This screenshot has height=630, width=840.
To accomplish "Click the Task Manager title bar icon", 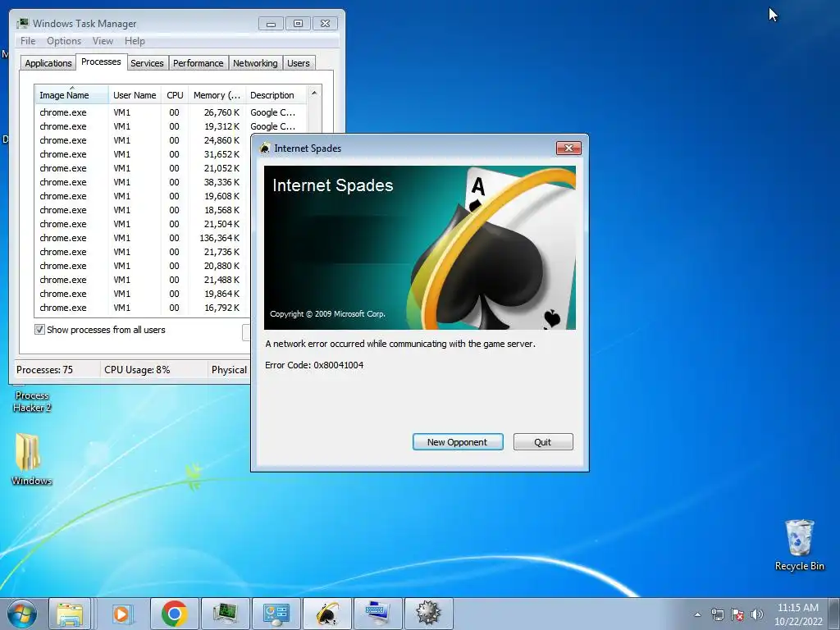I will [22, 24].
